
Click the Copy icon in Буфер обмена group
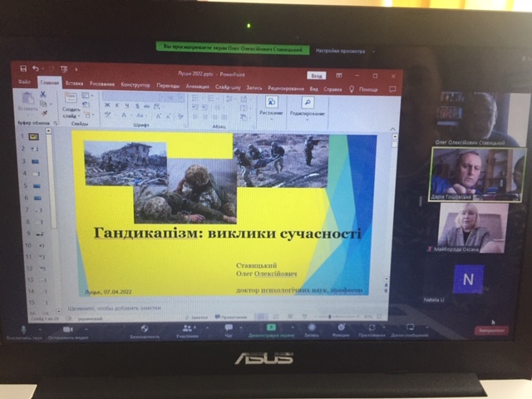pyautogui.click(x=43, y=103)
